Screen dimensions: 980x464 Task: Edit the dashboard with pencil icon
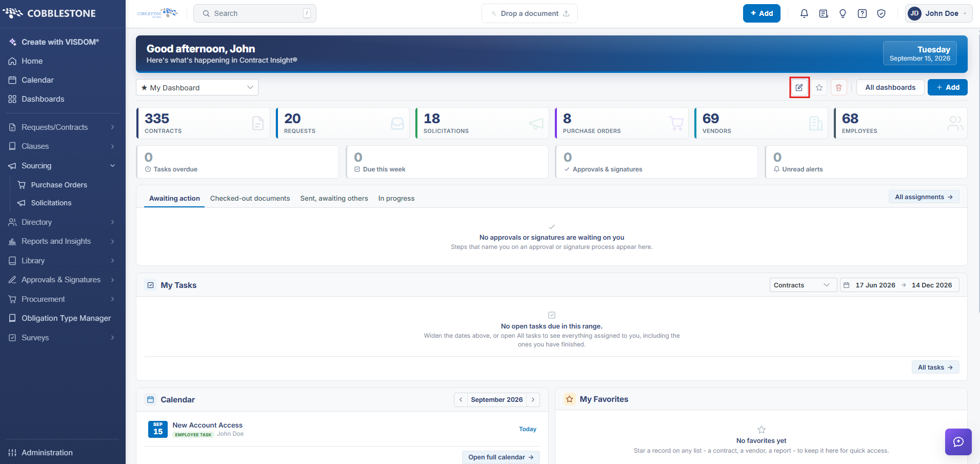[x=799, y=87]
